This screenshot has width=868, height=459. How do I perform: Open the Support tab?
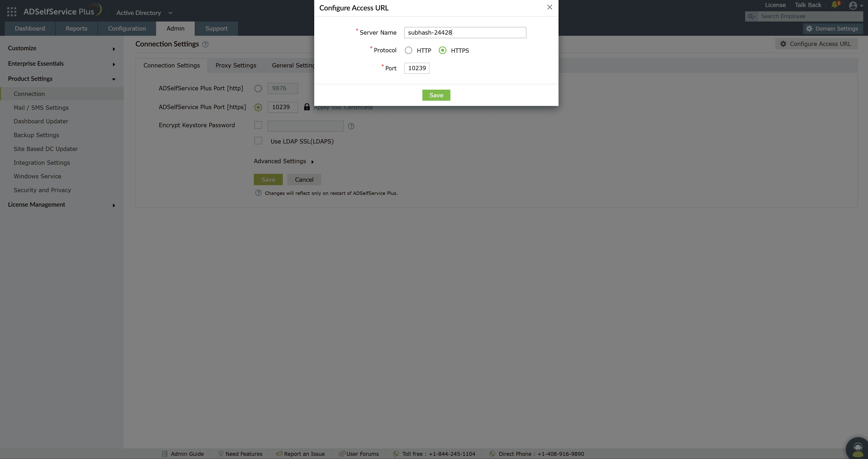coord(216,28)
